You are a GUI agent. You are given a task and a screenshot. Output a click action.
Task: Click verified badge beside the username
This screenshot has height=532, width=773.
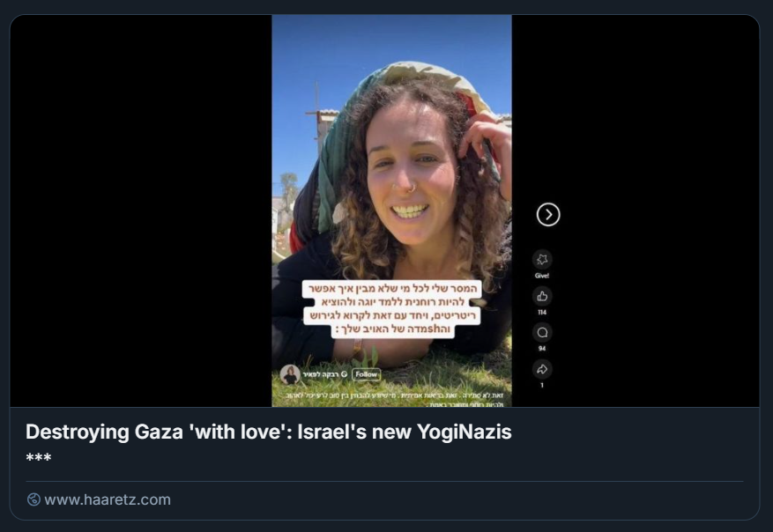coord(345,374)
